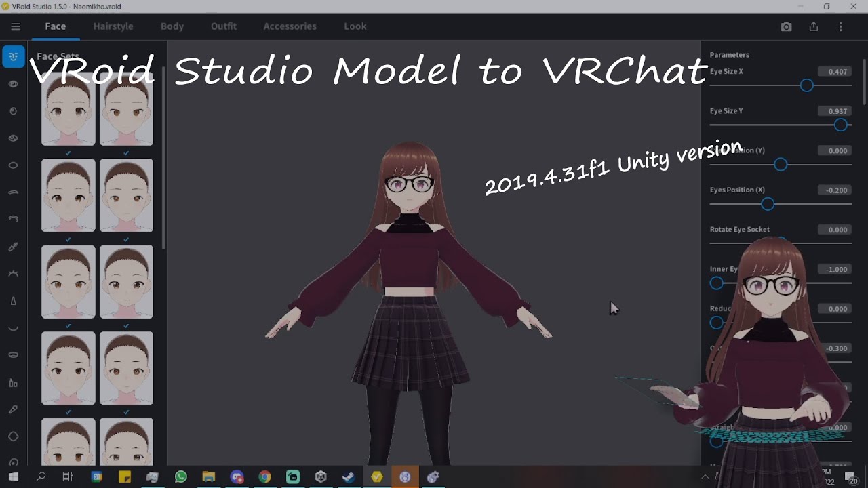Select the first face set thumbnail, top-left

coord(68,109)
